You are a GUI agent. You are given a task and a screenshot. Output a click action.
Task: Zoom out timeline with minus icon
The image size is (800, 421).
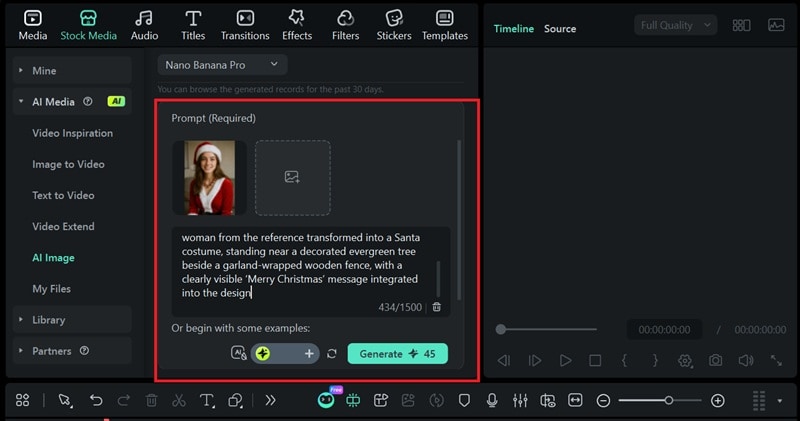point(603,401)
